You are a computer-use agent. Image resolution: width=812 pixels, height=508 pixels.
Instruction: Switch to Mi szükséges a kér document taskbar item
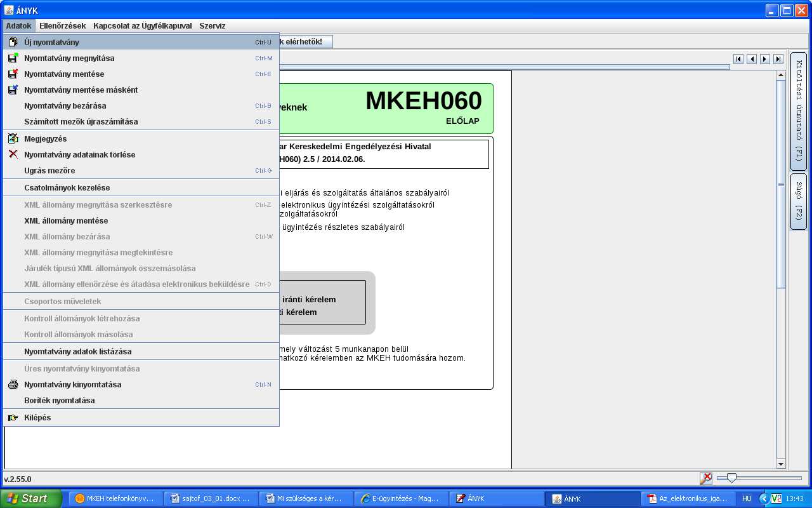tap(306, 498)
